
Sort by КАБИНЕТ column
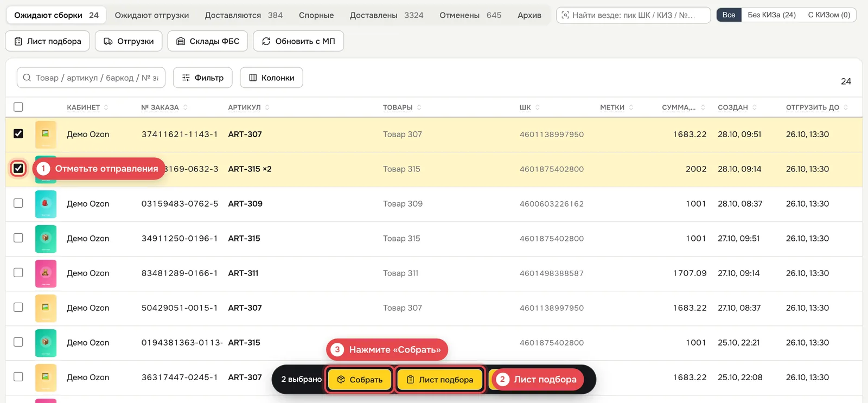tap(87, 107)
